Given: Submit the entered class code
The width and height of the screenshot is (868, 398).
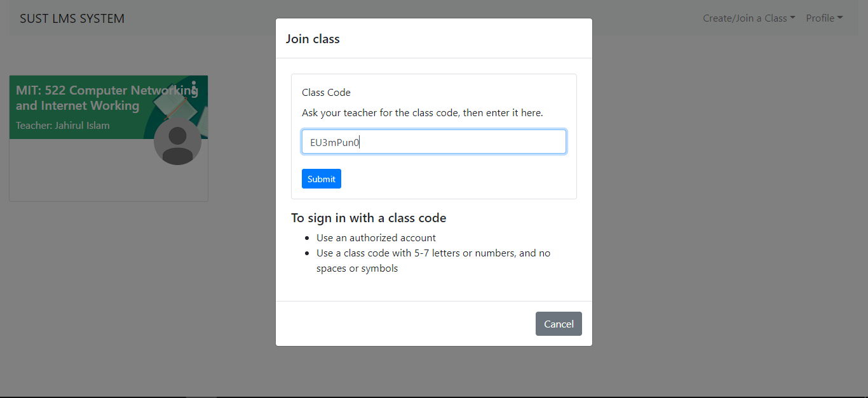Looking at the screenshot, I should pos(322,179).
